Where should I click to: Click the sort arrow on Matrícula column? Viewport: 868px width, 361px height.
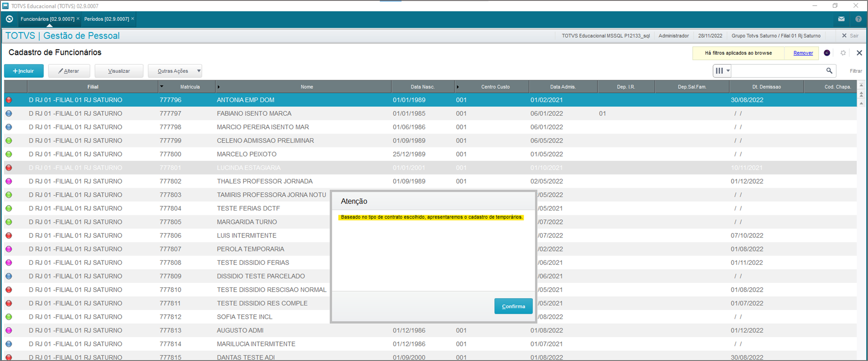pyautogui.click(x=162, y=87)
